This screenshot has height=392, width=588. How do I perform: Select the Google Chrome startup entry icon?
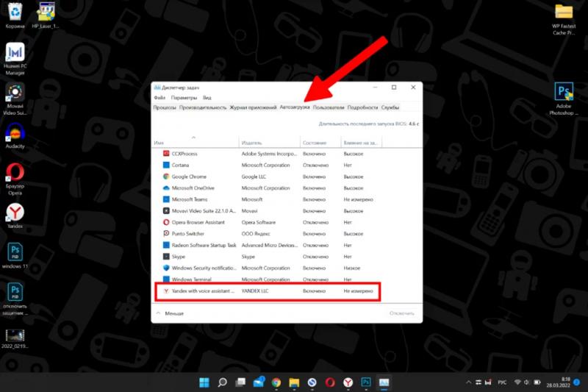coord(166,177)
